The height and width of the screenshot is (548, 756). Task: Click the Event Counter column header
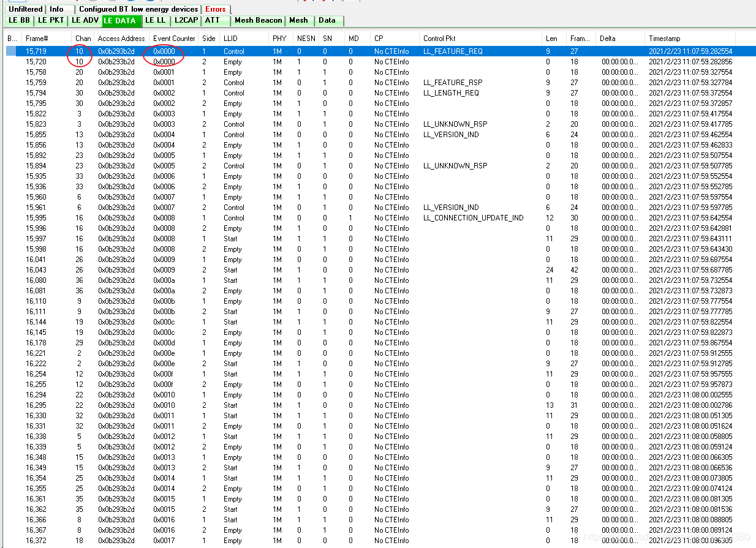[x=174, y=39]
